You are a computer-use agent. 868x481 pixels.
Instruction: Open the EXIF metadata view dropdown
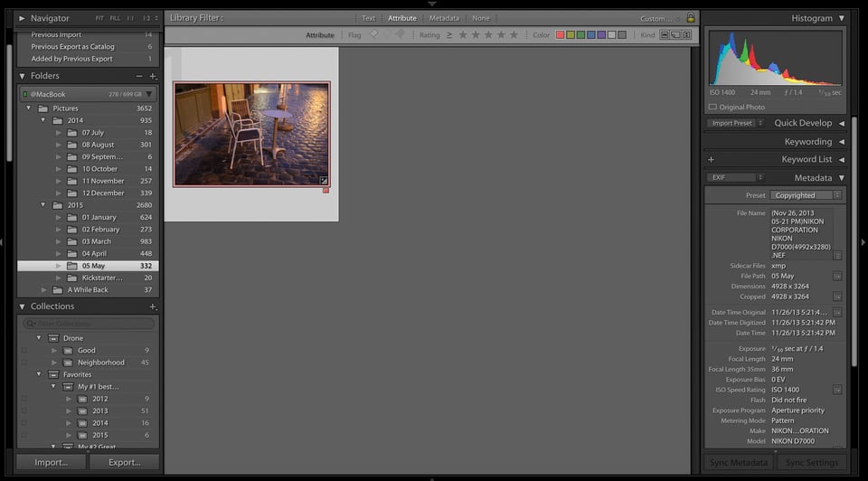tap(735, 177)
